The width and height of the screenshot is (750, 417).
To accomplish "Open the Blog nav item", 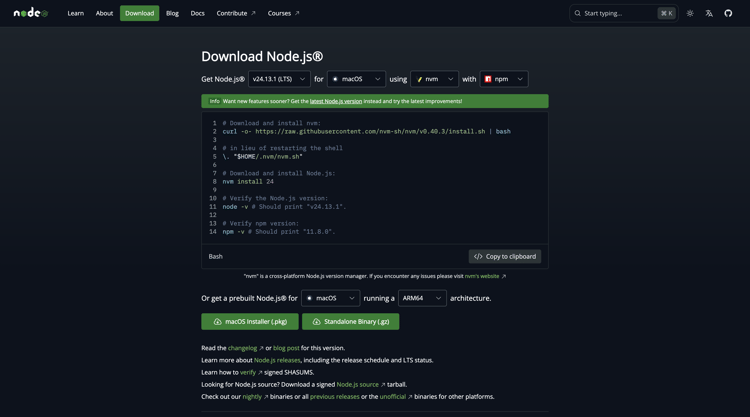I will 172,13.
